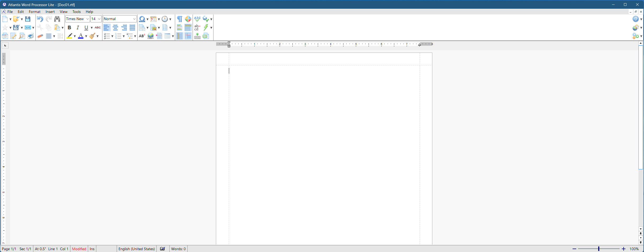Open the Help question mark icon
This screenshot has height=252, width=644.
pyautogui.click(x=636, y=19)
